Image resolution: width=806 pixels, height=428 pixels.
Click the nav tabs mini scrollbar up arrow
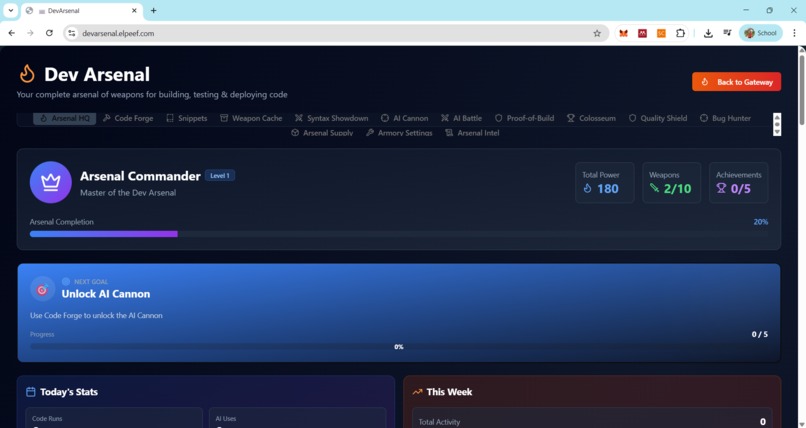pos(777,117)
